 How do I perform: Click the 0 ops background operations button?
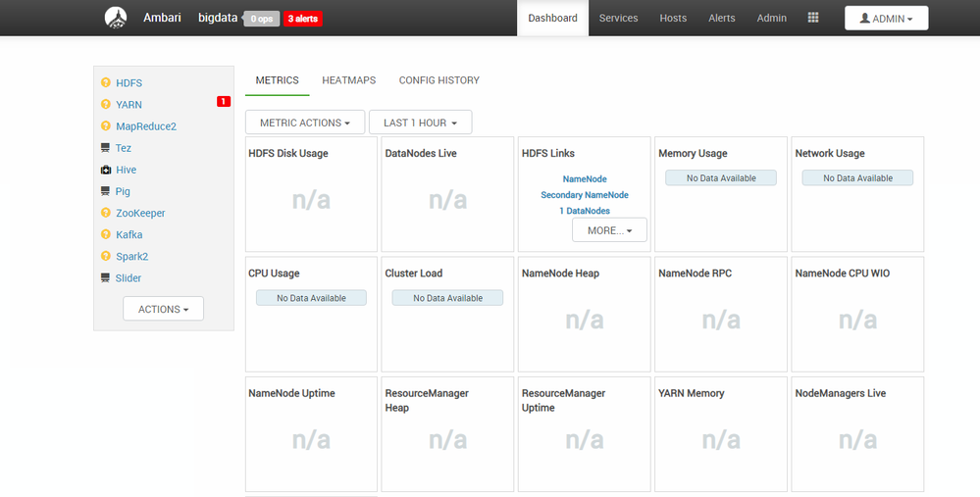pyautogui.click(x=261, y=19)
